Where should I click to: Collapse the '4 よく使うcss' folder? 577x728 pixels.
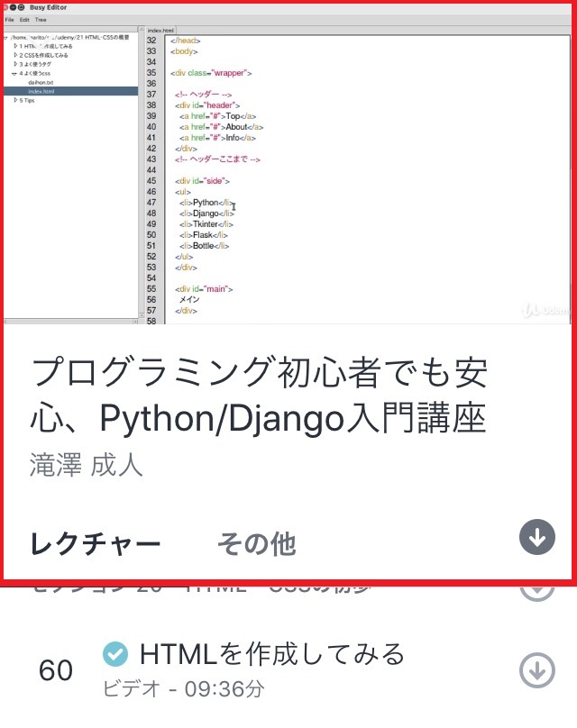point(15,73)
